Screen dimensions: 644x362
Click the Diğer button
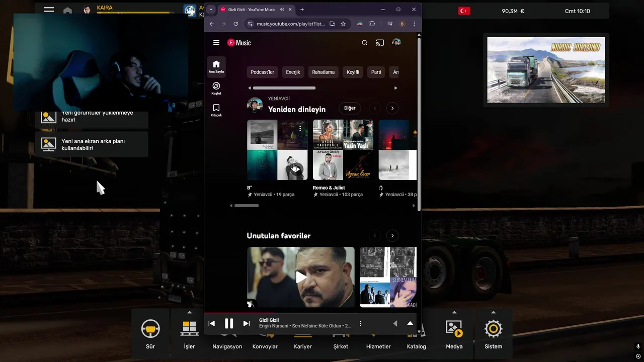pyautogui.click(x=350, y=108)
